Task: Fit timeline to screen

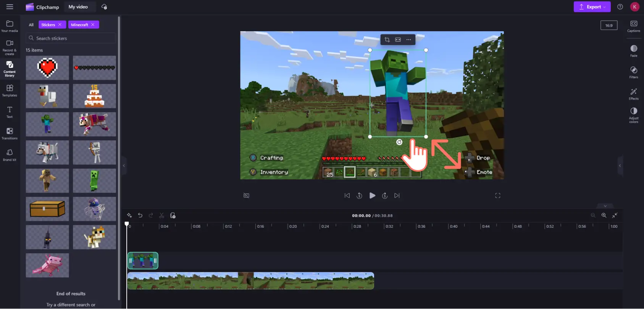Action: (x=615, y=215)
